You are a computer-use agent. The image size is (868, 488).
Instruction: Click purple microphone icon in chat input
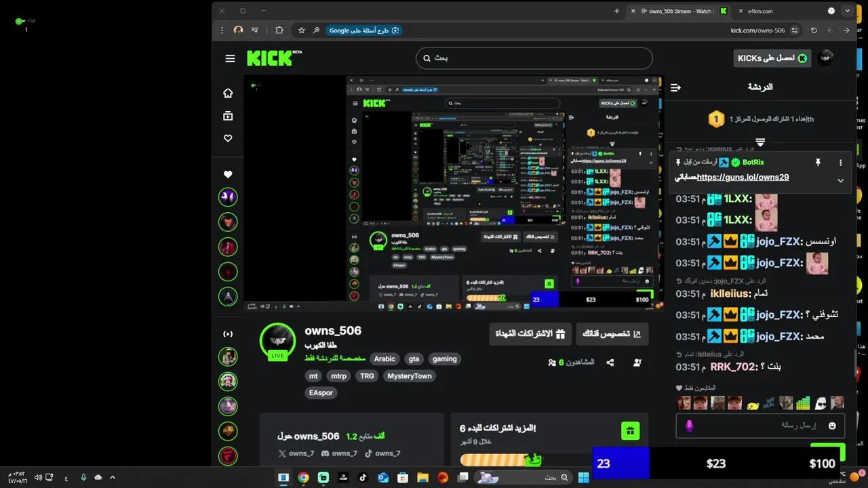(689, 426)
